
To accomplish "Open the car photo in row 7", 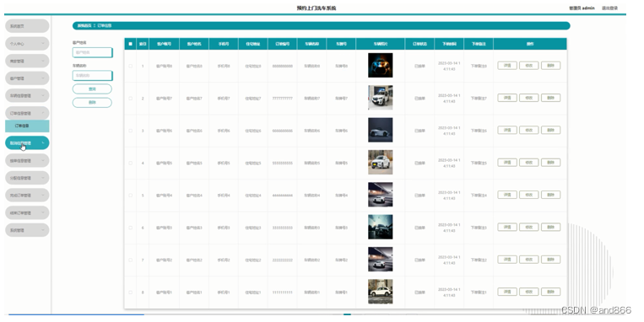I will pyautogui.click(x=381, y=260).
